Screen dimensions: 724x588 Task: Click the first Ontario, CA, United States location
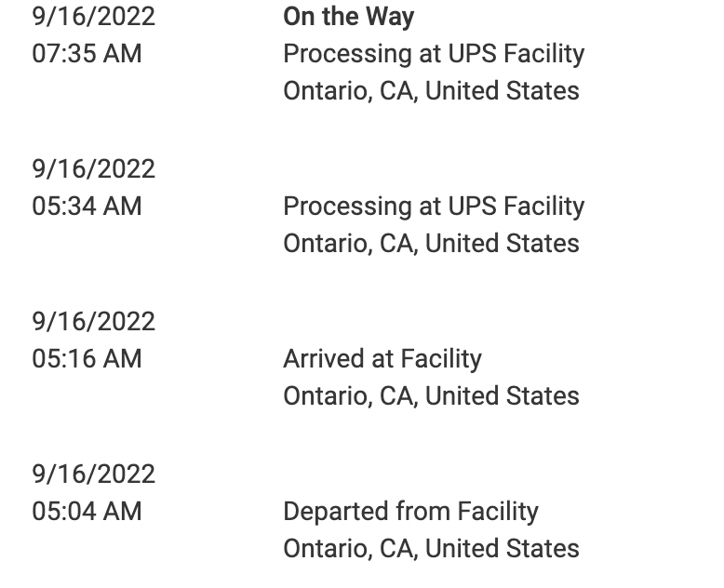coord(431,91)
